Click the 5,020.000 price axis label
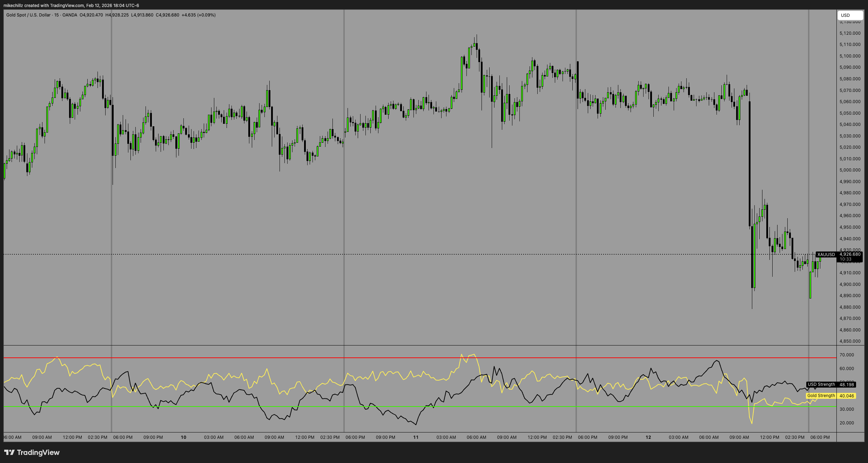The width and height of the screenshot is (868, 463). tap(850, 147)
